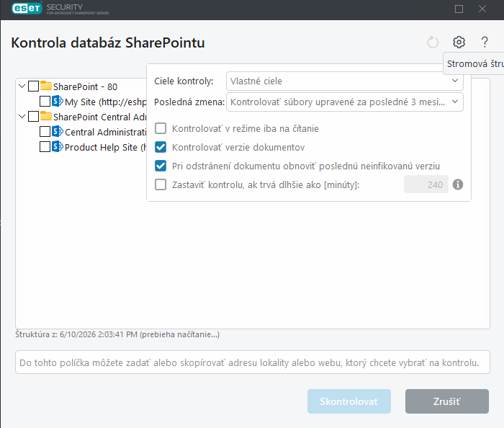
Task: Click info icon next to 240 minutes
Action: click(458, 184)
